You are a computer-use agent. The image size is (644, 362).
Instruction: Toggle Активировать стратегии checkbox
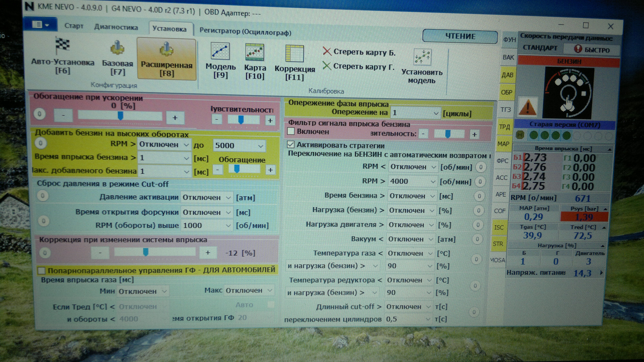tap(291, 145)
